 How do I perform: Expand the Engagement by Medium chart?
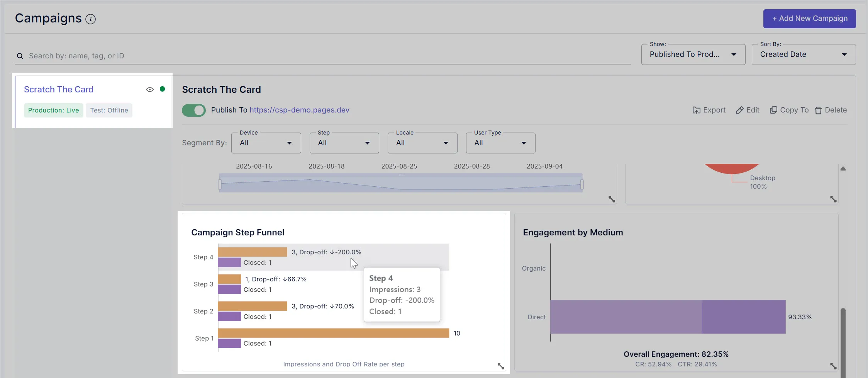tap(833, 366)
